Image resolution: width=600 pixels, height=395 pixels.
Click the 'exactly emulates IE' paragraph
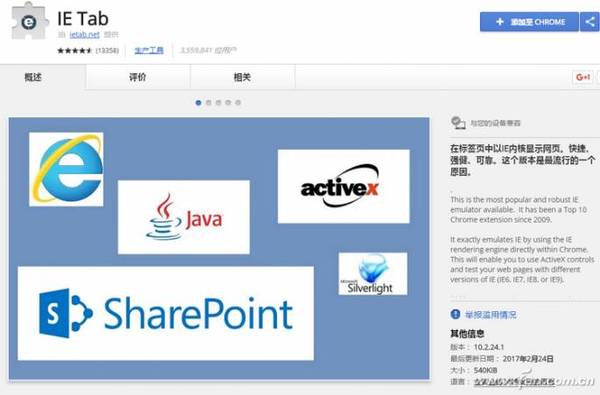(522, 260)
